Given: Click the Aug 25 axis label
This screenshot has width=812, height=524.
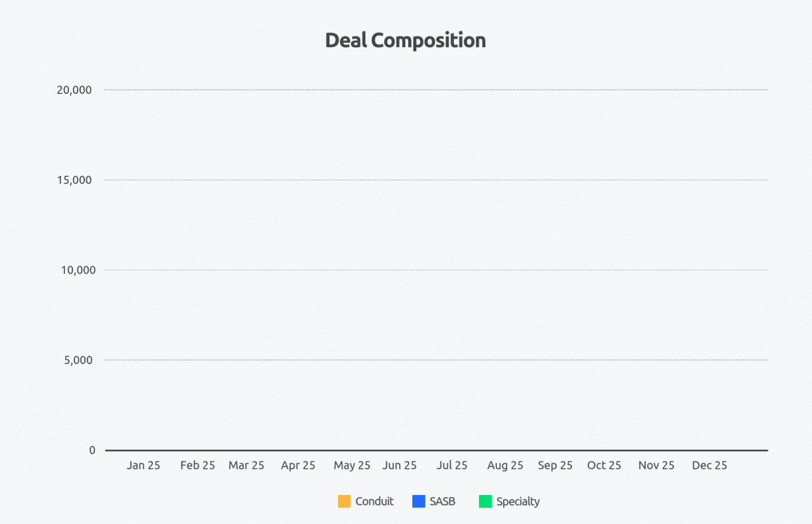Looking at the screenshot, I should pos(505,465).
